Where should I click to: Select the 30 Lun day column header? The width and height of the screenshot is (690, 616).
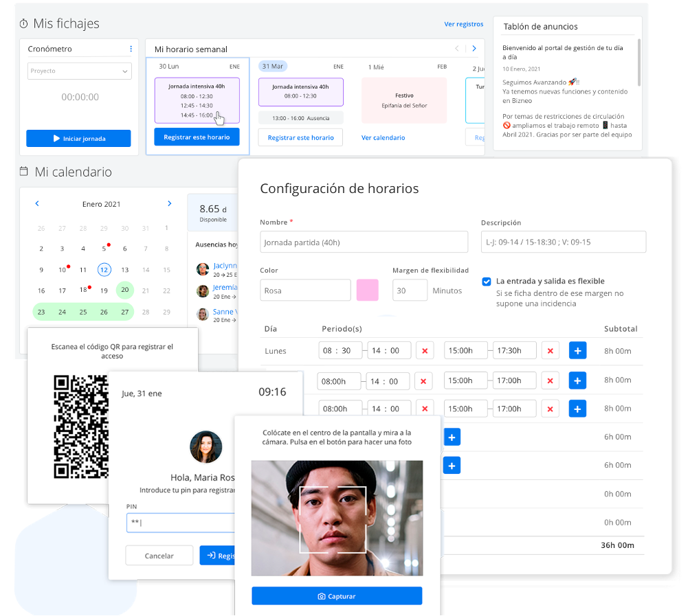[x=169, y=67]
